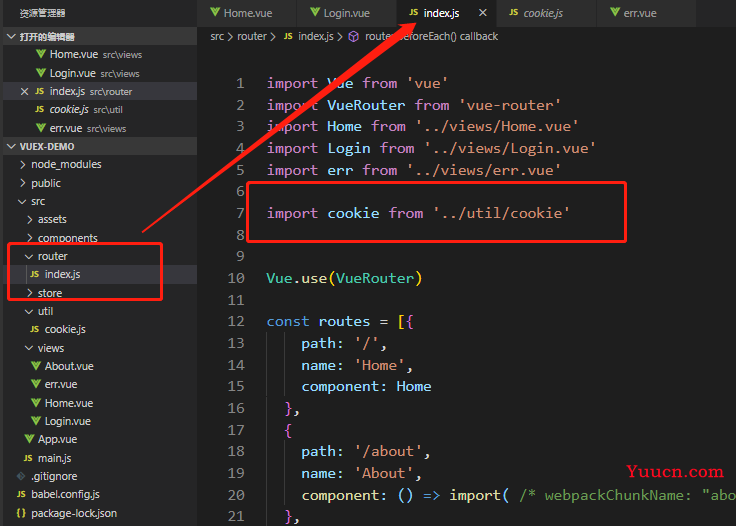
Task: Click the JS icon in breadcrumb index.js
Action: (288, 36)
